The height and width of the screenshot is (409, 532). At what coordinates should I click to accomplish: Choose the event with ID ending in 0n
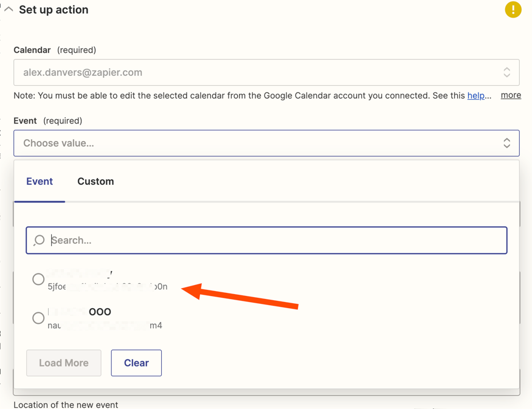click(x=108, y=286)
